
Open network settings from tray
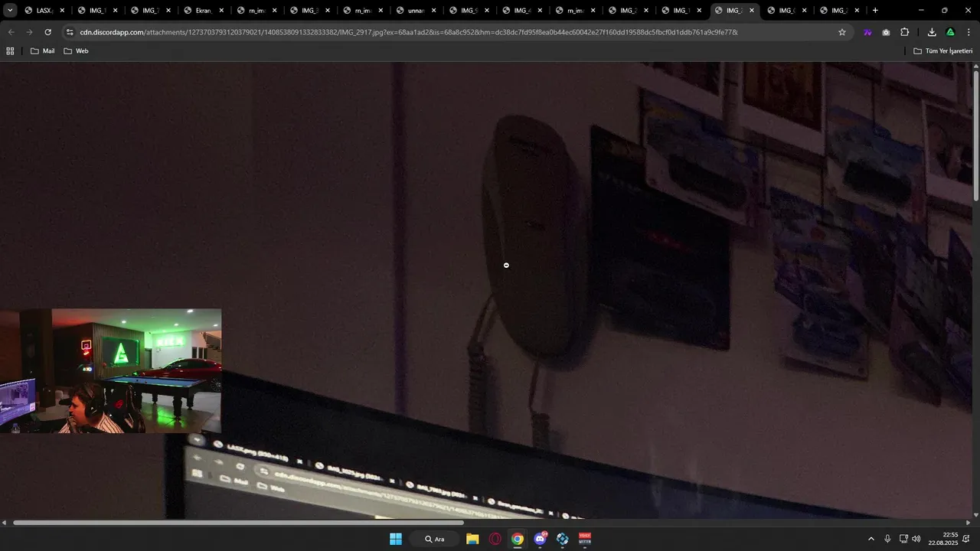pyautogui.click(x=903, y=539)
